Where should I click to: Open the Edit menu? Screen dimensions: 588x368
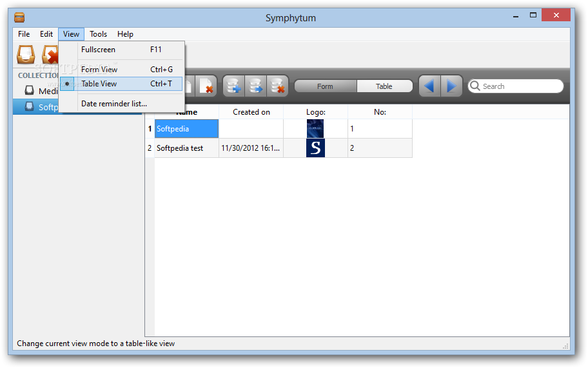pyautogui.click(x=46, y=34)
